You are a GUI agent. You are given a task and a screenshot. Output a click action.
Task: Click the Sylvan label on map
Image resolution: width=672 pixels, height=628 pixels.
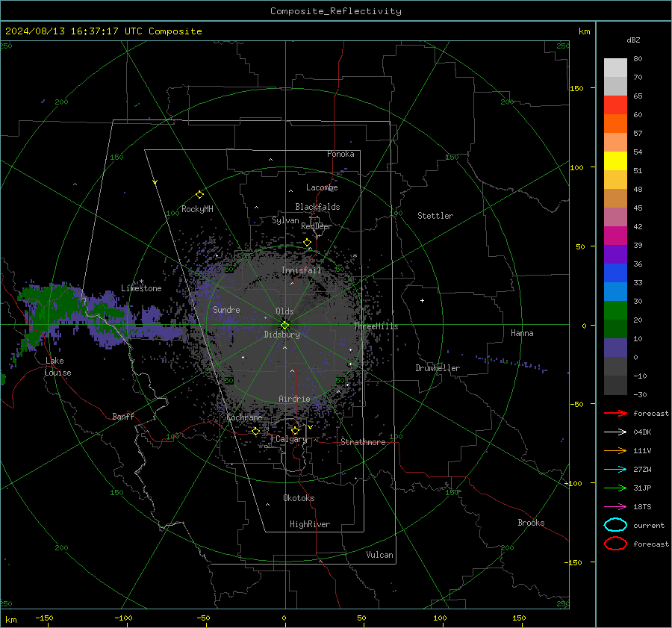[x=285, y=220]
